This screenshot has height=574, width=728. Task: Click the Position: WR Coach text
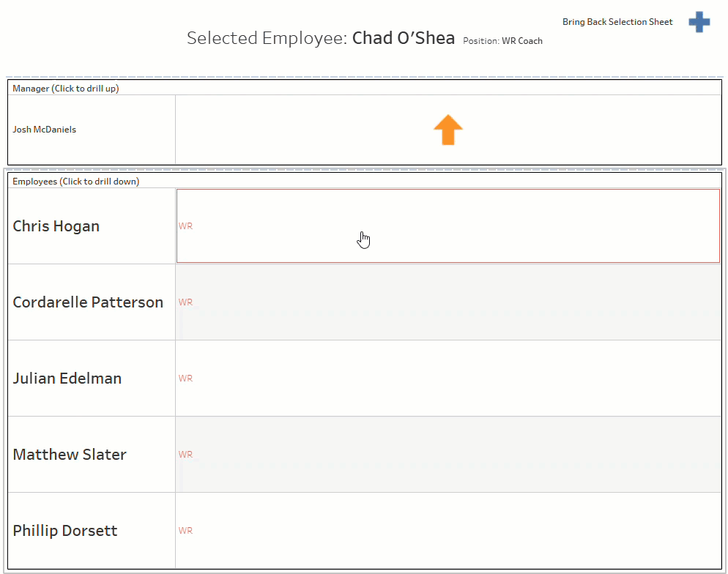tap(502, 41)
